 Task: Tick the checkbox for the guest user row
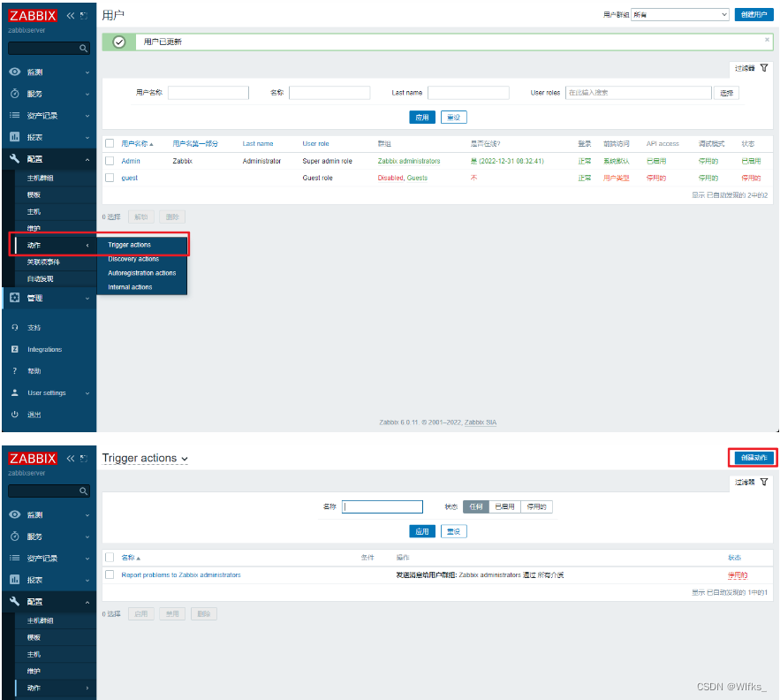pyautogui.click(x=110, y=178)
